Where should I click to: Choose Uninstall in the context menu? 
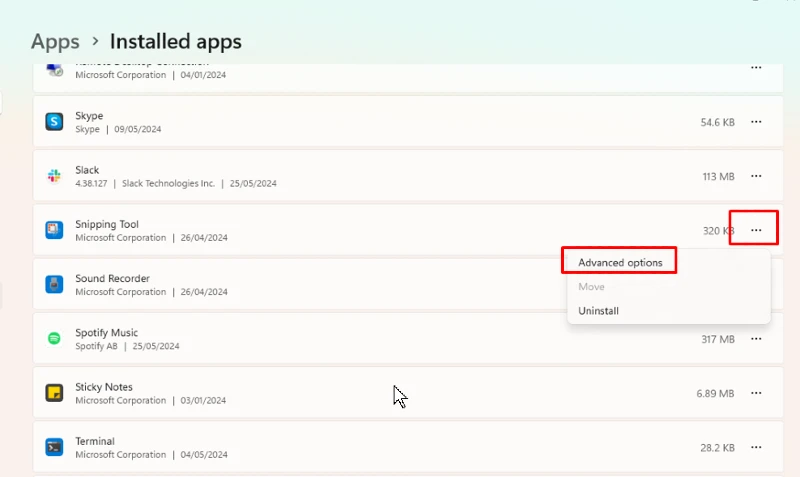598,311
